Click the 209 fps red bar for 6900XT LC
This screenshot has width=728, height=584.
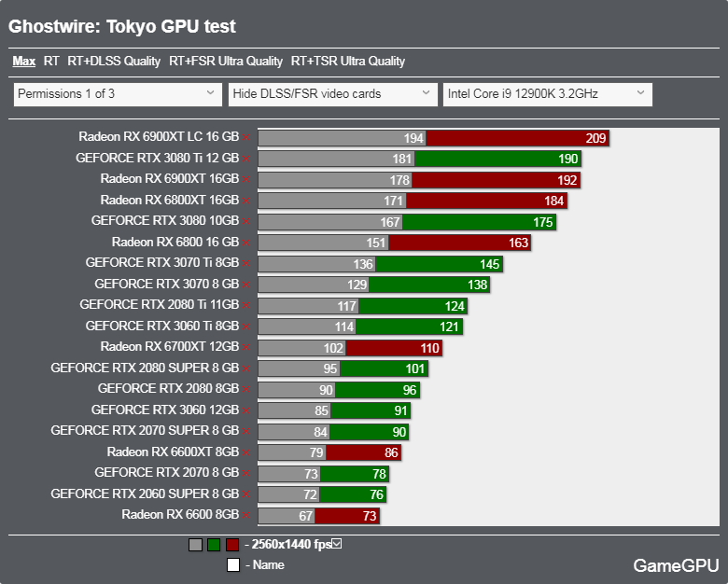coord(517,138)
